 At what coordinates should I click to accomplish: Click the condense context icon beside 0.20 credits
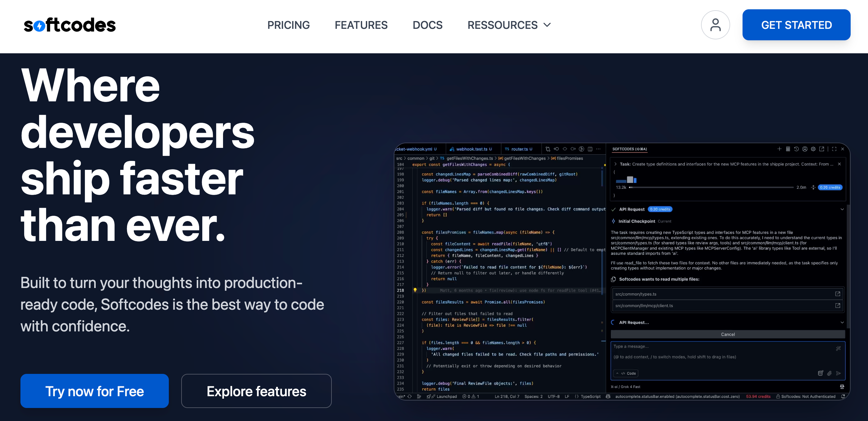tap(813, 187)
